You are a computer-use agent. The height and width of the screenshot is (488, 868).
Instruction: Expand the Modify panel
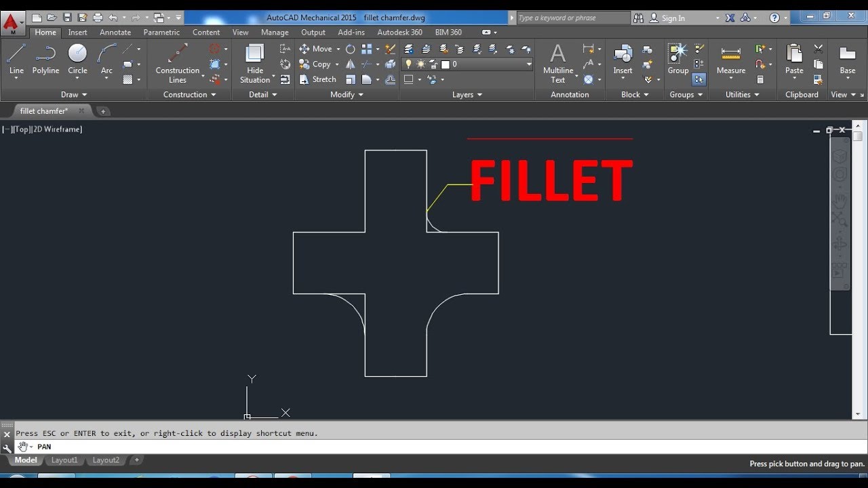coord(349,95)
